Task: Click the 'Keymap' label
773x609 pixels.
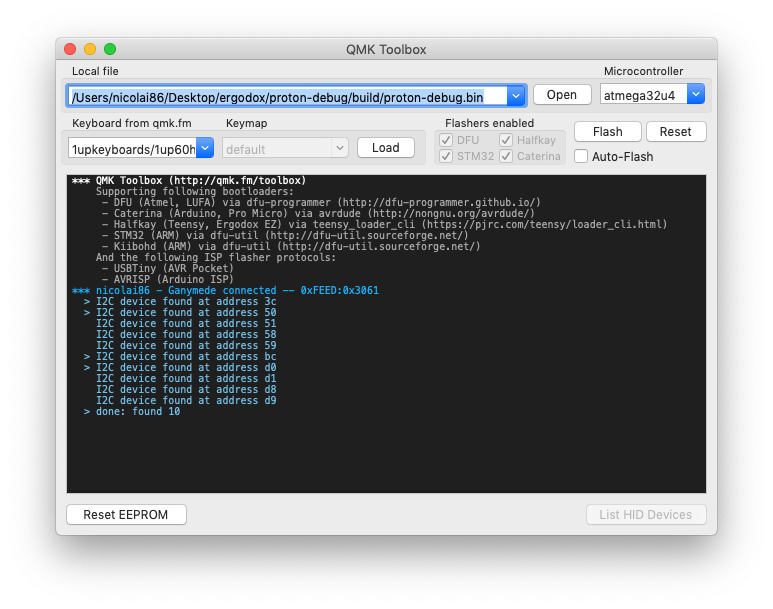Action: 246,123
